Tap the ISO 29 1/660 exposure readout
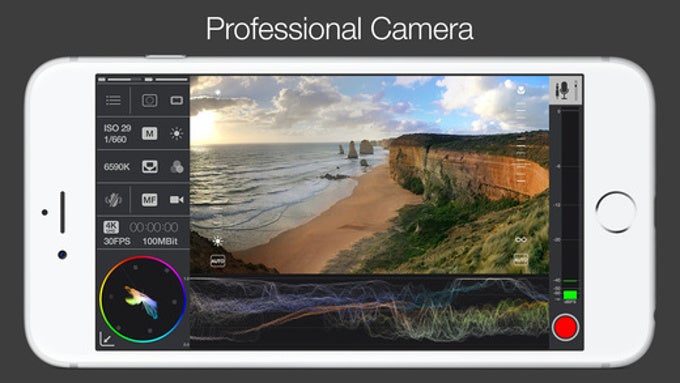 [x=117, y=134]
